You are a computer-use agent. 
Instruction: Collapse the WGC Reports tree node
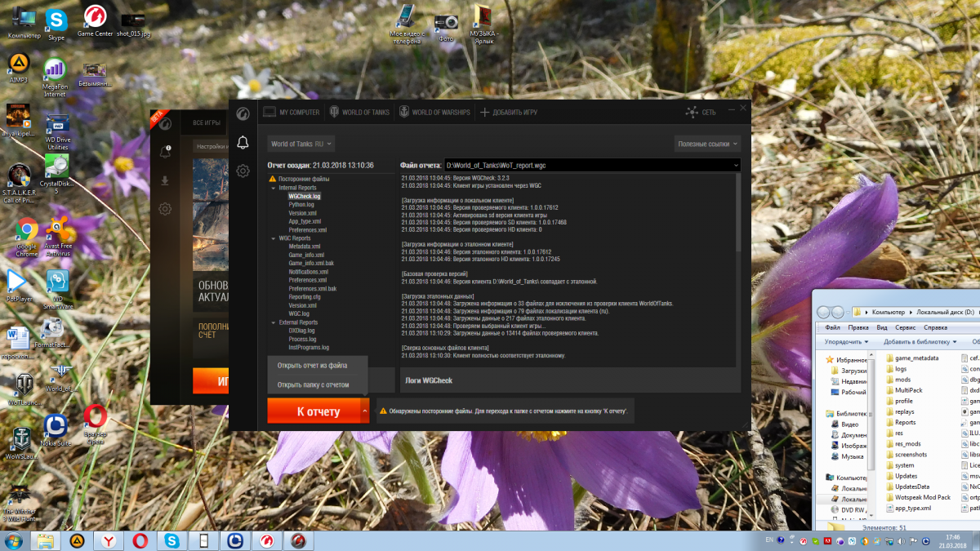[x=274, y=238]
